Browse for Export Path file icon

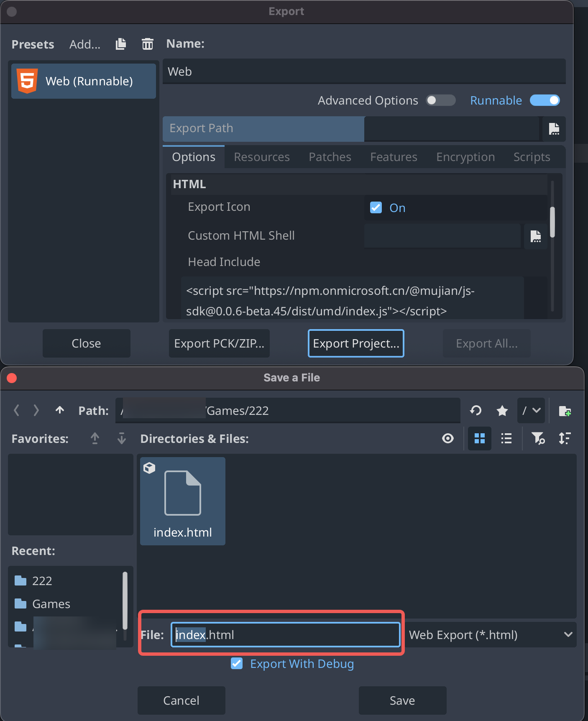tap(554, 129)
